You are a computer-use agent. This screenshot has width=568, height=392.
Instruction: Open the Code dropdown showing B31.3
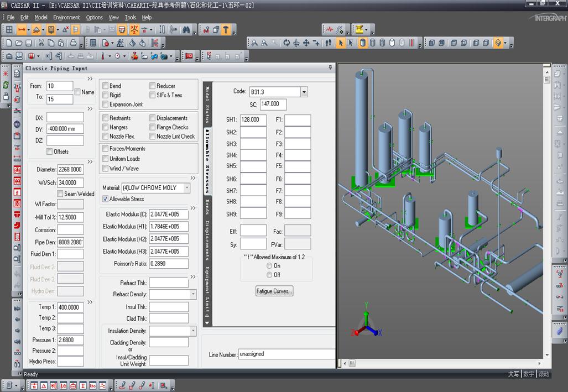[304, 92]
